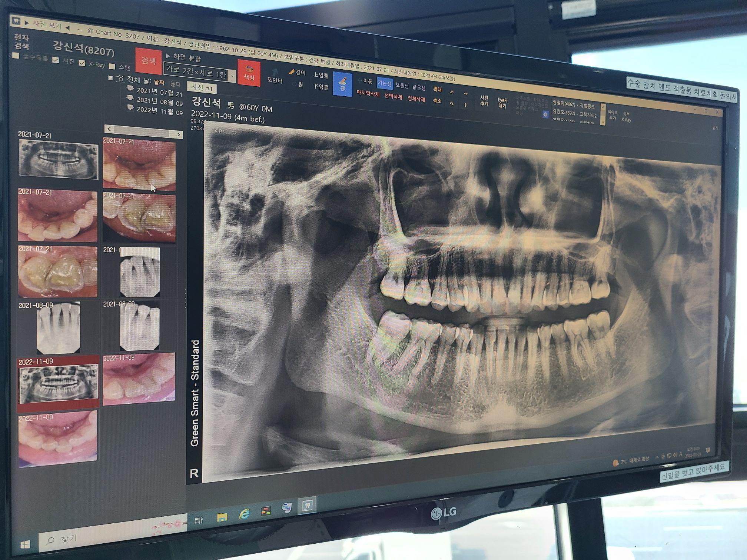
Task: Click 축소 to zoom out
Action: pos(437,101)
